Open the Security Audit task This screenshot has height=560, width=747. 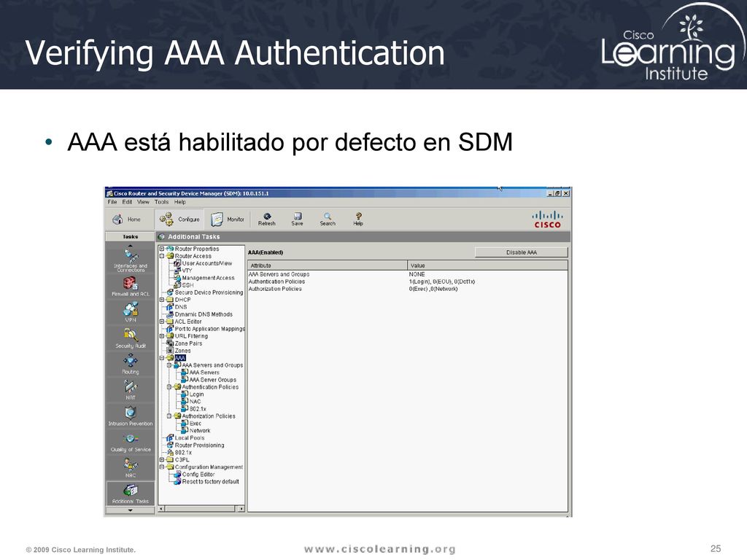[x=131, y=338]
